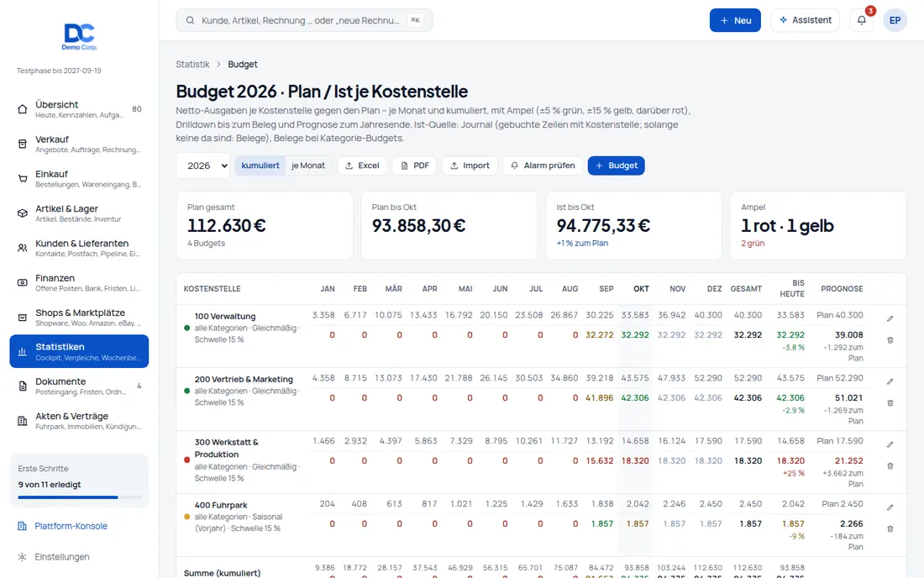Go to Übersicht in sidebar
Image resolution: width=924 pixels, height=578 pixels.
pyautogui.click(x=79, y=109)
